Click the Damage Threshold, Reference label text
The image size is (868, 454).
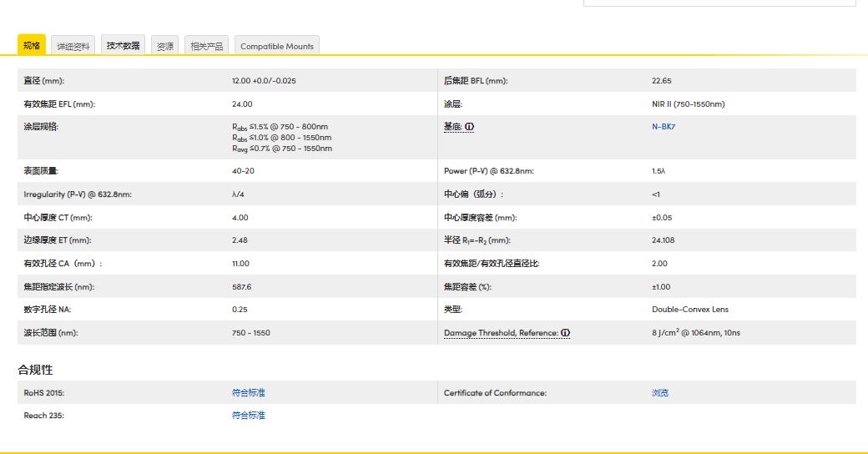pyautogui.click(x=501, y=333)
